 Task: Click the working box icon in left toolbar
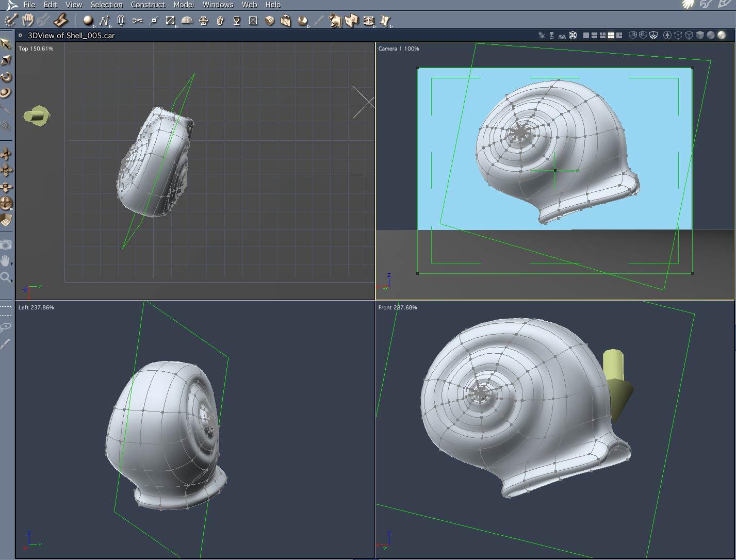pos(6,220)
